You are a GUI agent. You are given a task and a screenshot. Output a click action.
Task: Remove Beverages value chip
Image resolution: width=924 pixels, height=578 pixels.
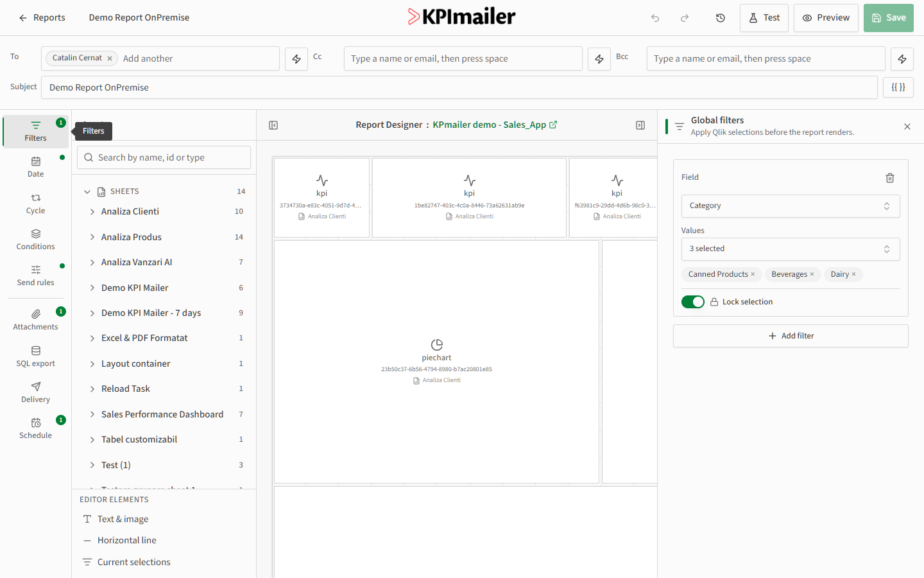click(x=812, y=274)
